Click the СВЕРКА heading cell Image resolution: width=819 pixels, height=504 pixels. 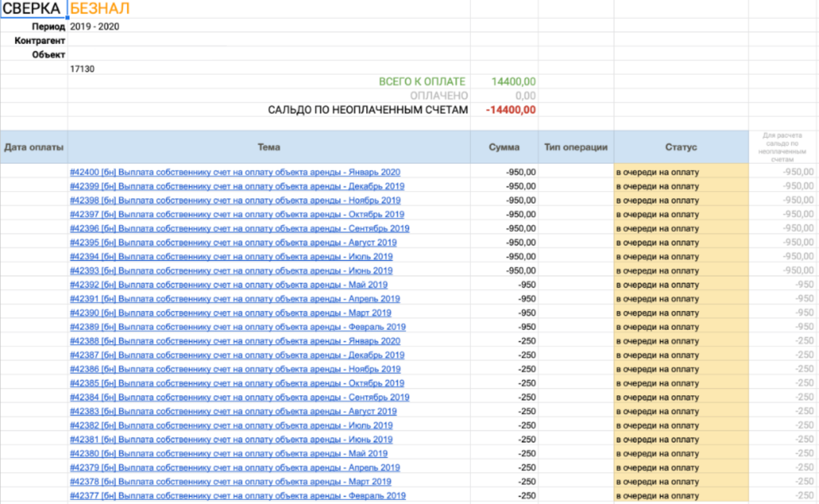click(x=32, y=9)
